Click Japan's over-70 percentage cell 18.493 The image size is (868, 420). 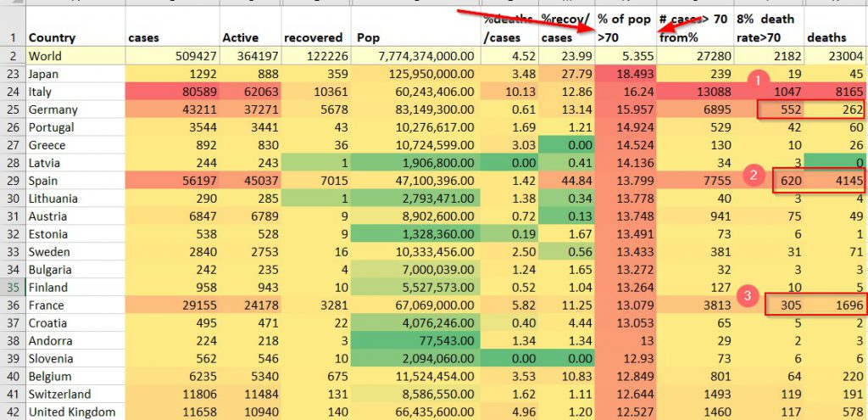(626, 74)
